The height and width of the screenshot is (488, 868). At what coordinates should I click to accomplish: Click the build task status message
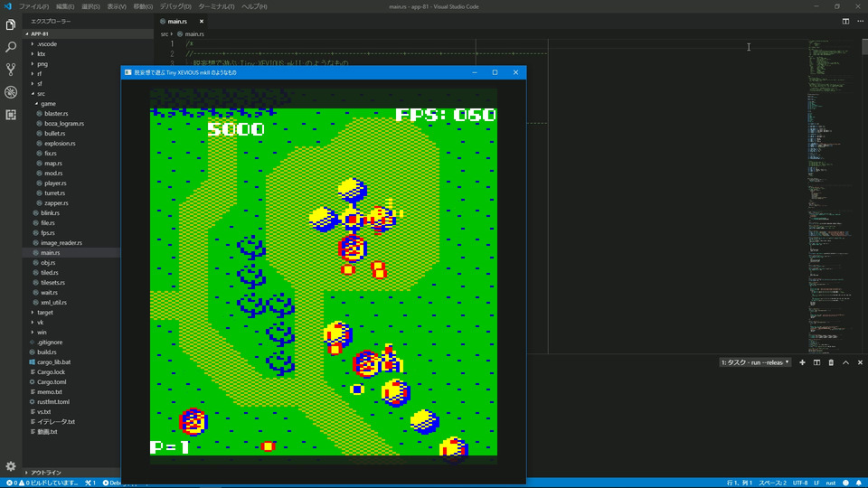(52, 483)
